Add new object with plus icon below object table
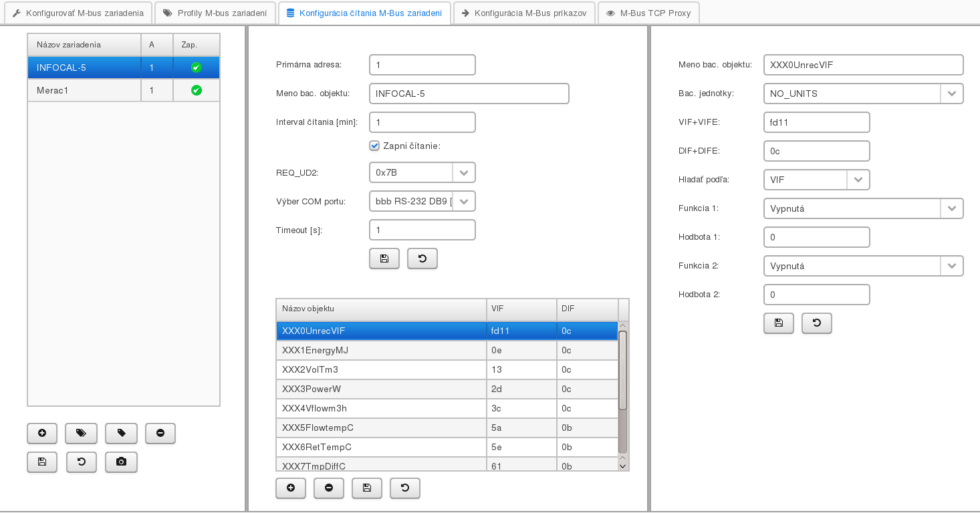Viewport: 980px width, 513px height. point(290,488)
